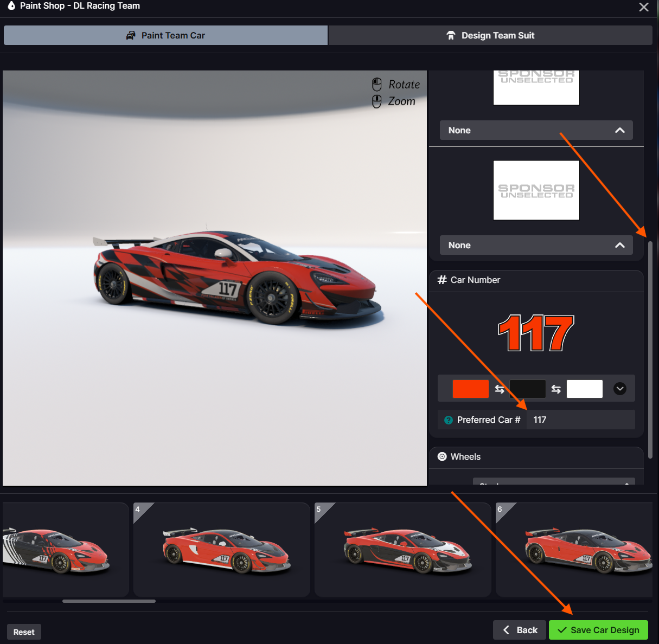Click the swap arrows between black and white swatches
Screen dimensions: 659x644
556,389
